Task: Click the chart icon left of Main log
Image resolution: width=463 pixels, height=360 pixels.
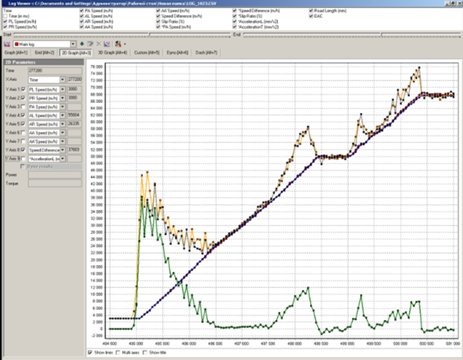Action: (7, 44)
